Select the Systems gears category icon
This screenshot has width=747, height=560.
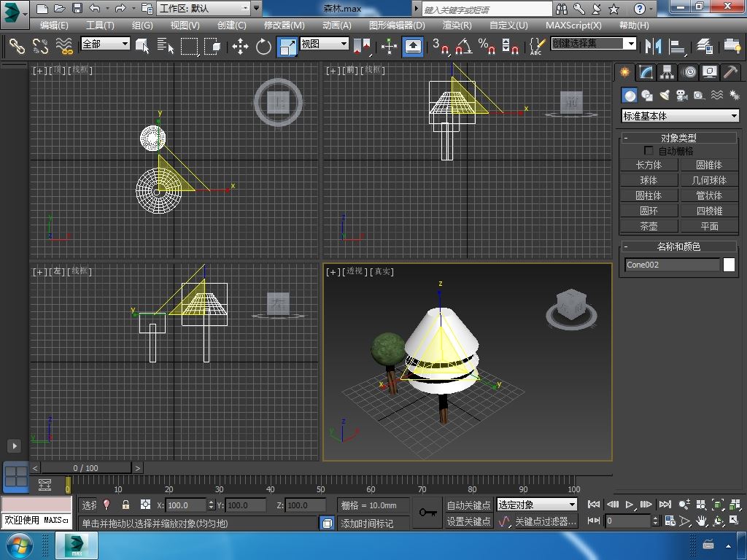(x=734, y=96)
